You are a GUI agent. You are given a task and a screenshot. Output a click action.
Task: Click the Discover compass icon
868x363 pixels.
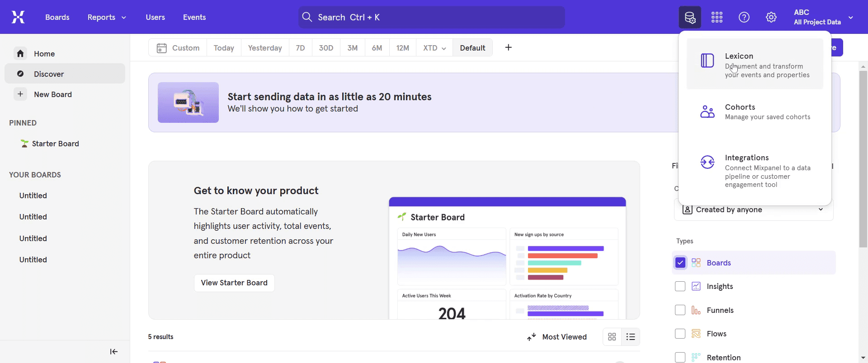(20, 74)
